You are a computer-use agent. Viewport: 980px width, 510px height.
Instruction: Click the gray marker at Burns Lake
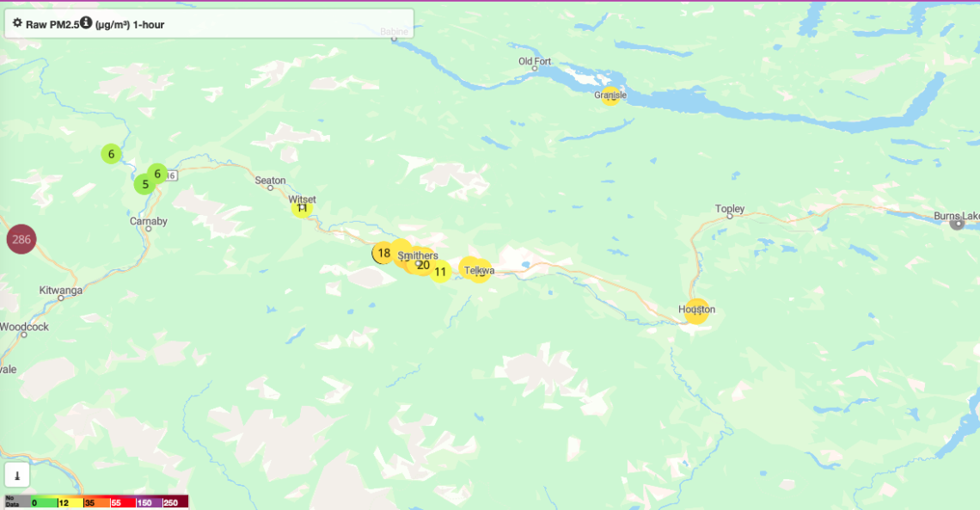click(957, 223)
